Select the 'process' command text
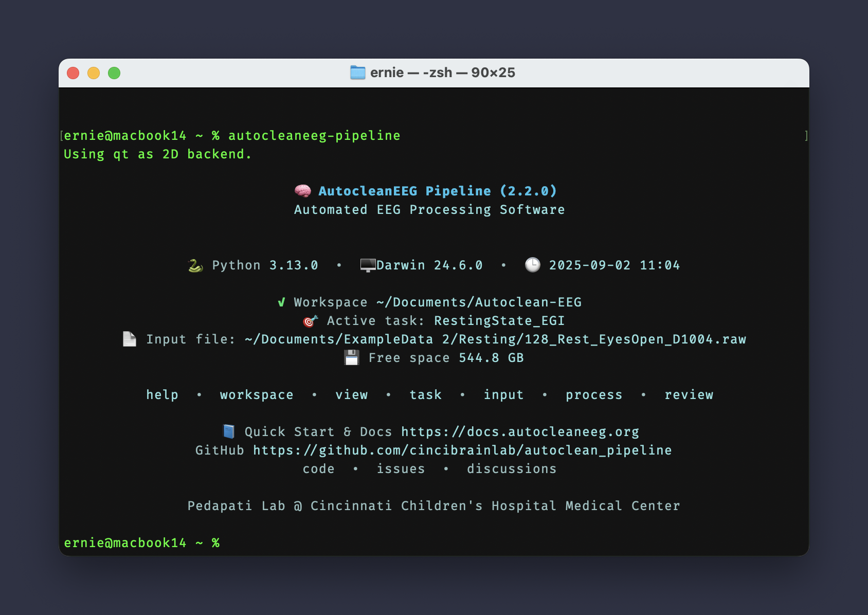This screenshot has width=868, height=615. click(x=594, y=395)
